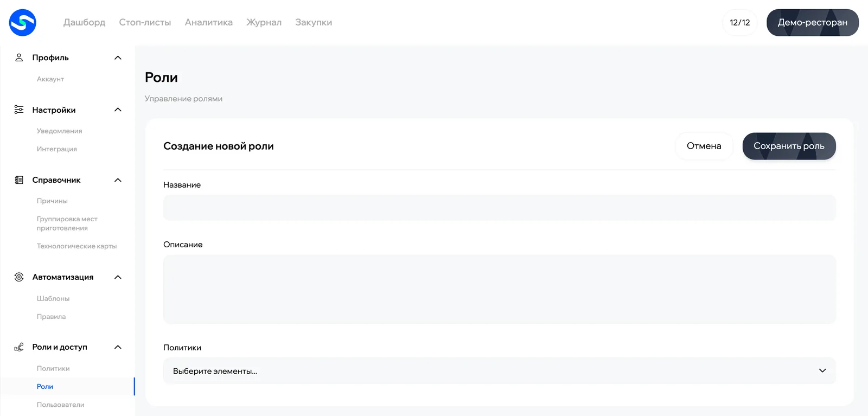The width and height of the screenshot is (868, 416).
Task: Open Технологические карты page
Action: pos(77,246)
